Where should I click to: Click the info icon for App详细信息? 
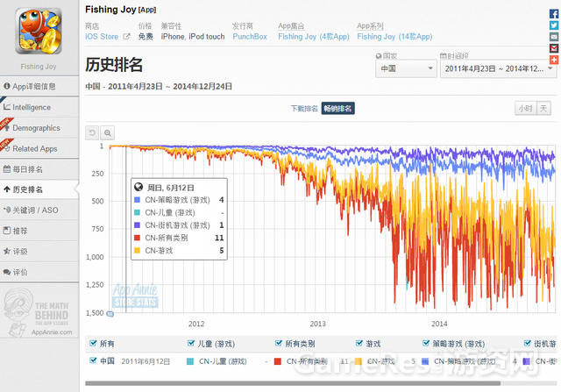point(6,86)
